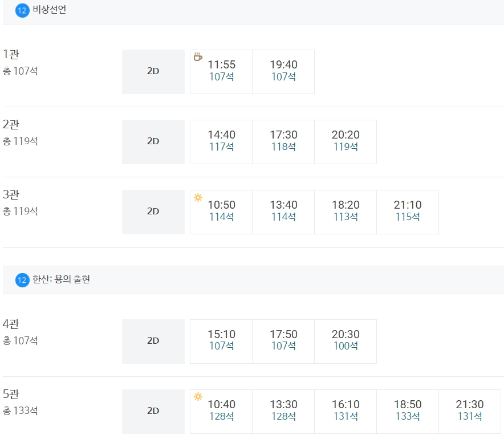Select the 18:50 showtime with 133 seats
This screenshot has width=504, height=439.
(408, 412)
